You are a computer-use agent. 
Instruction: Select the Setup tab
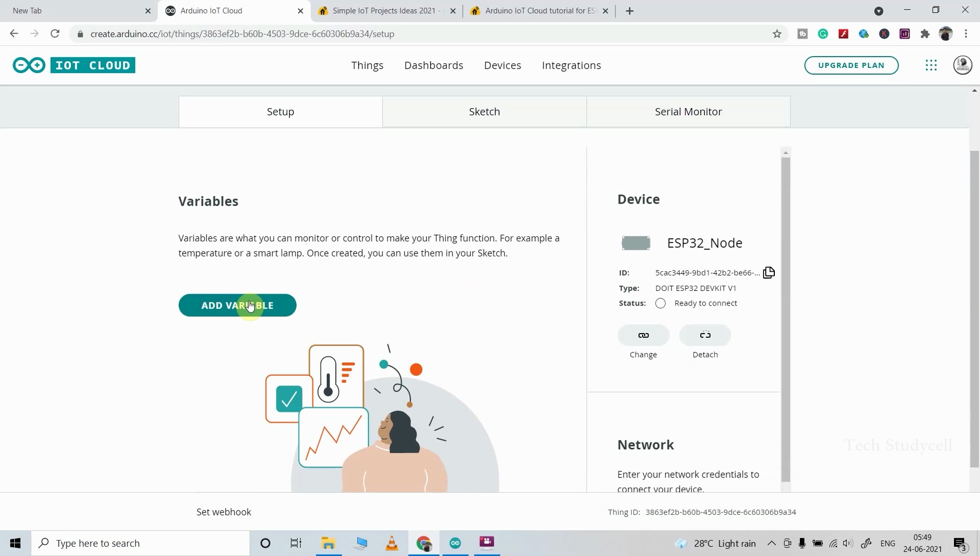280,112
